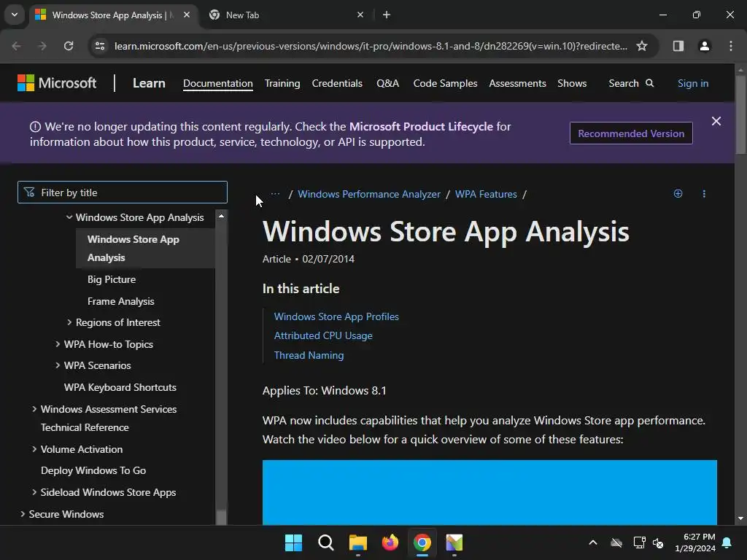Bookmark this page with the star icon
Image resolution: width=747 pixels, height=560 pixels.
tap(642, 46)
